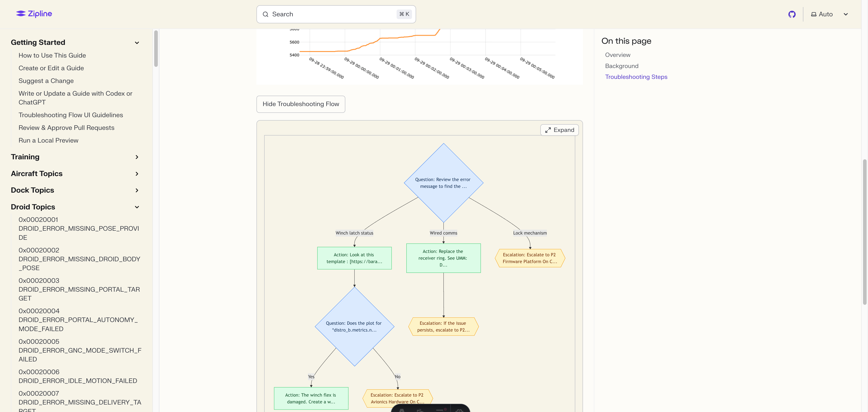Click 'Escalate to P2 Firmware Platform' node
Image resolution: width=868 pixels, height=412 pixels.
click(530, 258)
